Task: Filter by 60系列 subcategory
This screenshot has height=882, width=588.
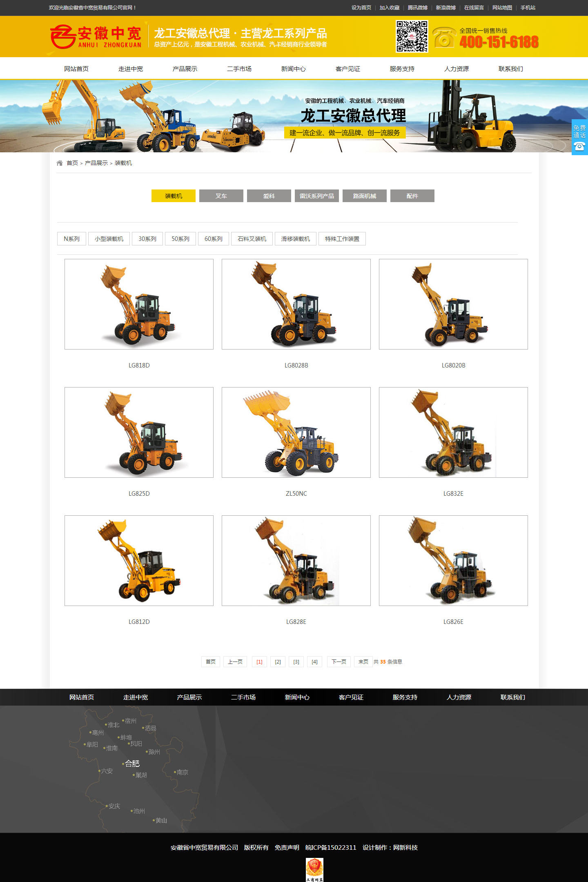Action: click(214, 239)
